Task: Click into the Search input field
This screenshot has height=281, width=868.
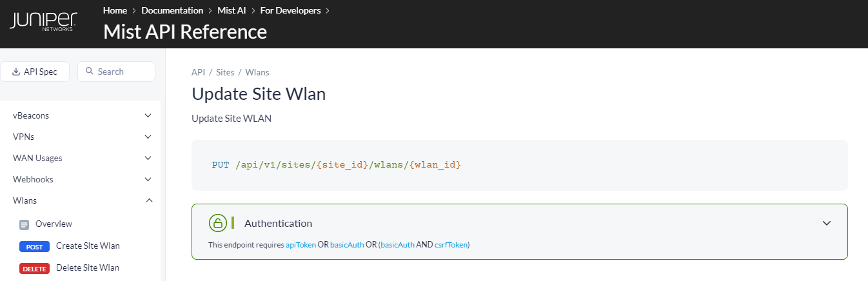Action: click(123, 72)
